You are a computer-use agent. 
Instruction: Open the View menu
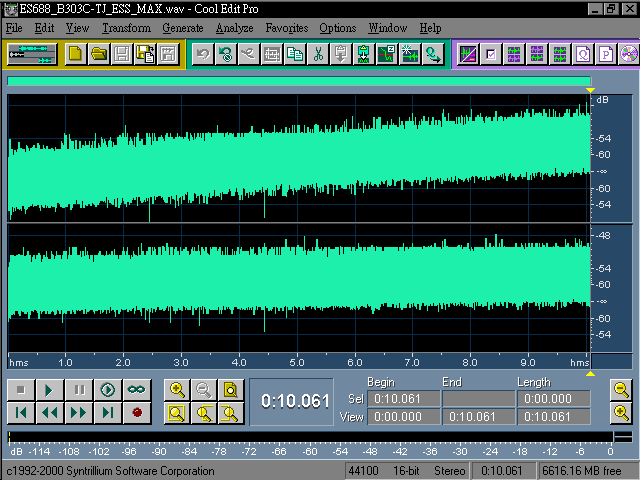(x=78, y=28)
